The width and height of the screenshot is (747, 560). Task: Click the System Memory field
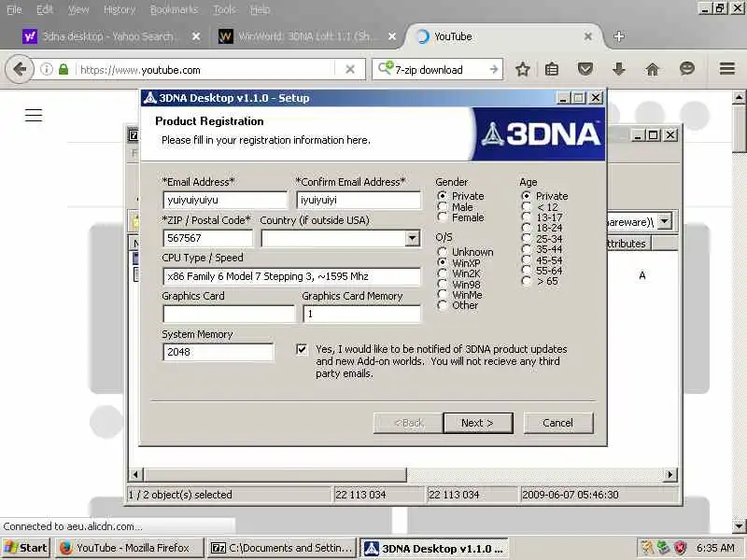(218, 352)
